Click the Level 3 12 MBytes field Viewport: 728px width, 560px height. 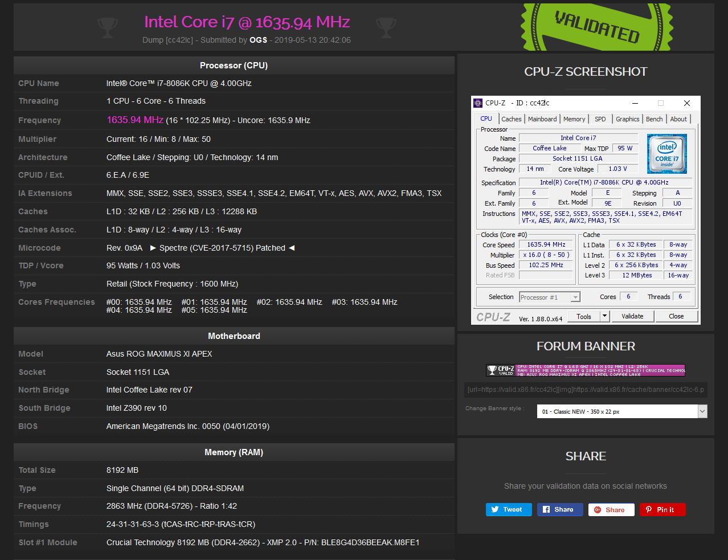[x=637, y=275]
